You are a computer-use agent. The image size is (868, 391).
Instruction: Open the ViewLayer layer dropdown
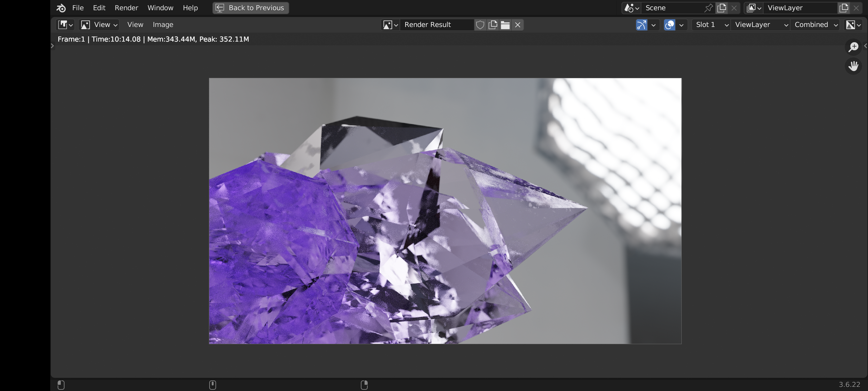click(x=760, y=25)
